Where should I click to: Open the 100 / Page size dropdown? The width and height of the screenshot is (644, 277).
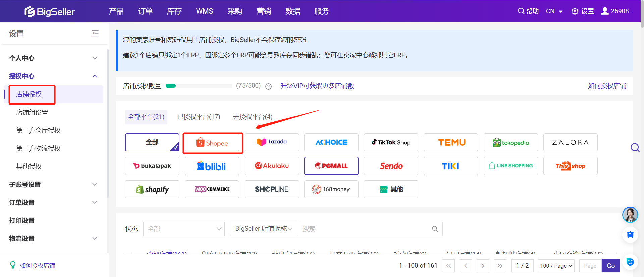[x=556, y=266]
